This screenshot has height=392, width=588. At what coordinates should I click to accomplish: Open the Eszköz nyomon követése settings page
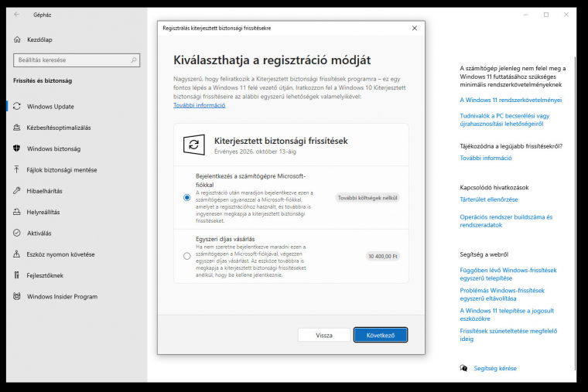click(x=60, y=254)
